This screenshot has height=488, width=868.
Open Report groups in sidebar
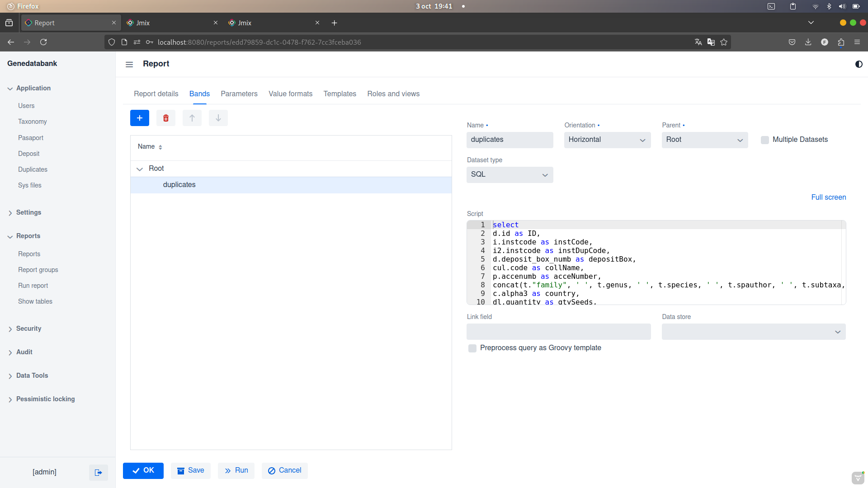click(38, 270)
